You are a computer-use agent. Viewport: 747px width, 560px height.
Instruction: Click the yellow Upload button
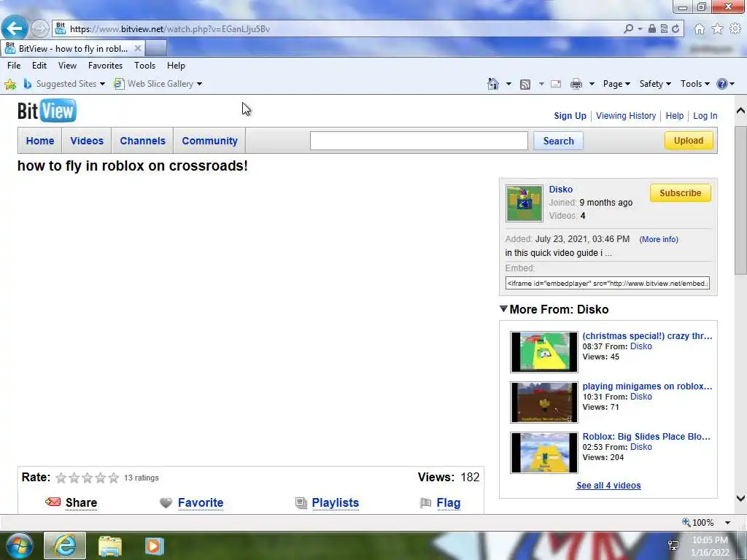click(689, 141)
